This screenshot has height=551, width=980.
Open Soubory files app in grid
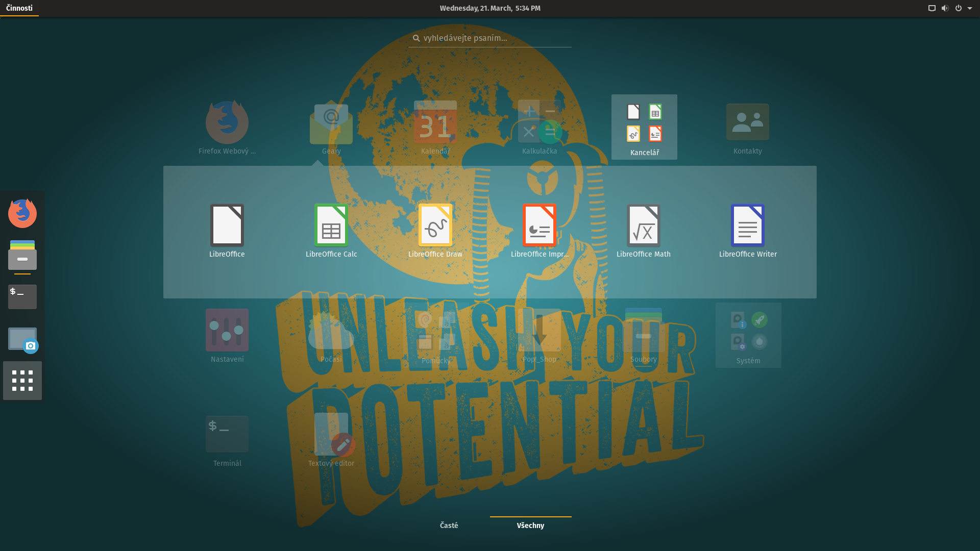644,330
